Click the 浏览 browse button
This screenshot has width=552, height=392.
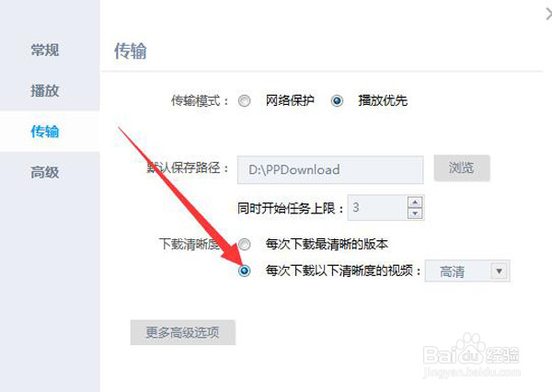[x=462, y=167]
